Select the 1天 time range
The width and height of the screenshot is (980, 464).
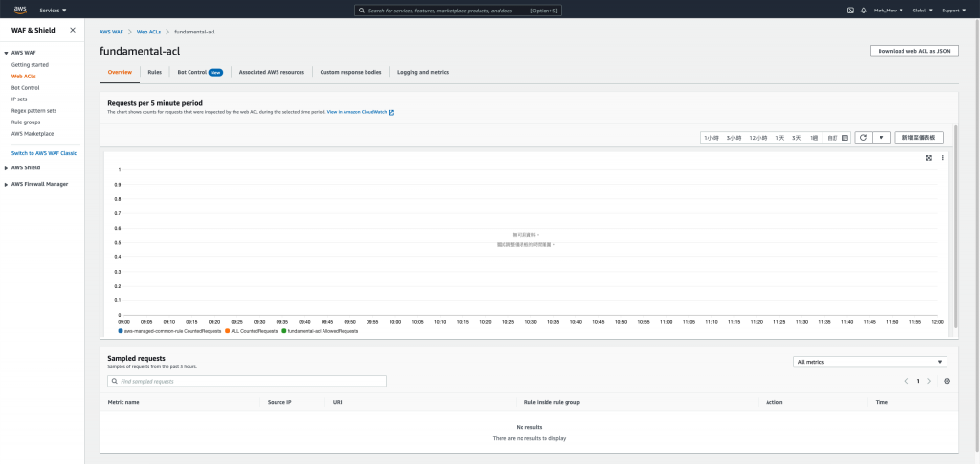click(779, 138)
